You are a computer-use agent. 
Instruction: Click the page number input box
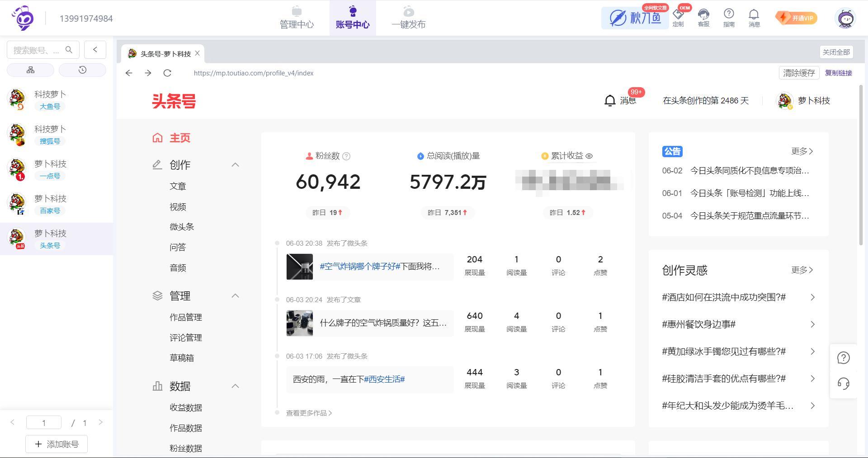point(44,422)
